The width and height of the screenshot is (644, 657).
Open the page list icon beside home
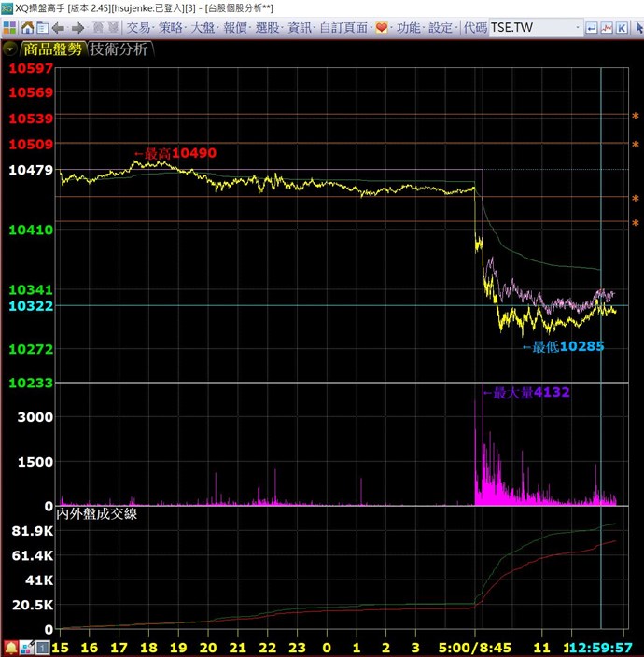click(x=40, y=28)
